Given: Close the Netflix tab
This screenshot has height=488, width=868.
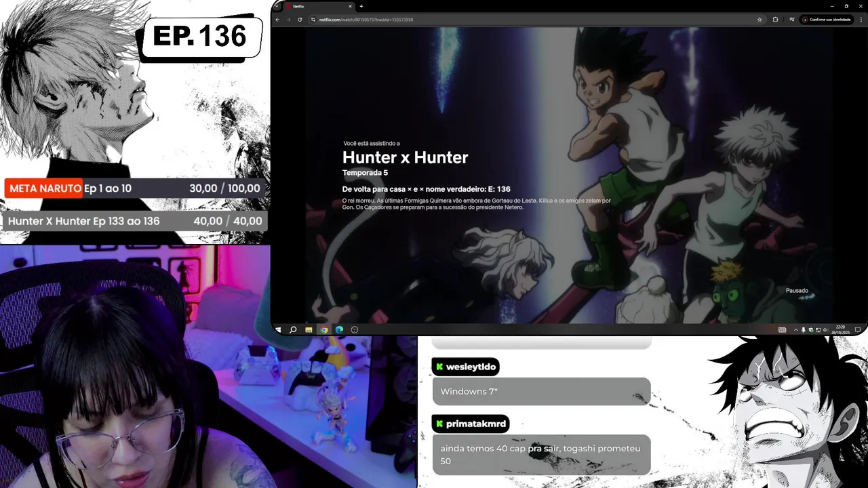Looking at the screenshot, I should pos(350,6).
